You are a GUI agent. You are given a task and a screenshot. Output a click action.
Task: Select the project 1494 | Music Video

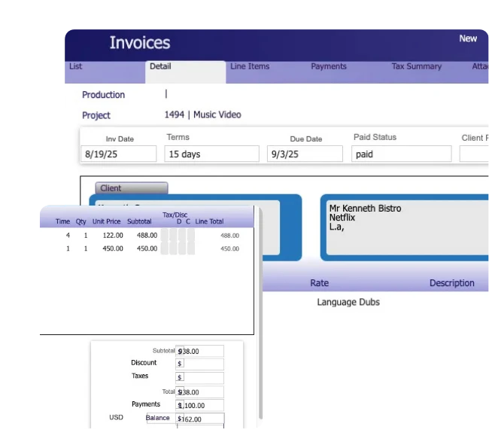(202, 114)
